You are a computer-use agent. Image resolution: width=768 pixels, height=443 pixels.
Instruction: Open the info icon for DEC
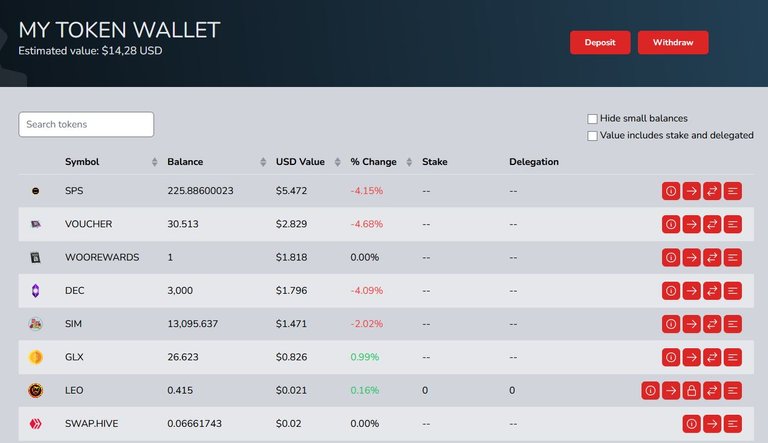pos(671,291)
